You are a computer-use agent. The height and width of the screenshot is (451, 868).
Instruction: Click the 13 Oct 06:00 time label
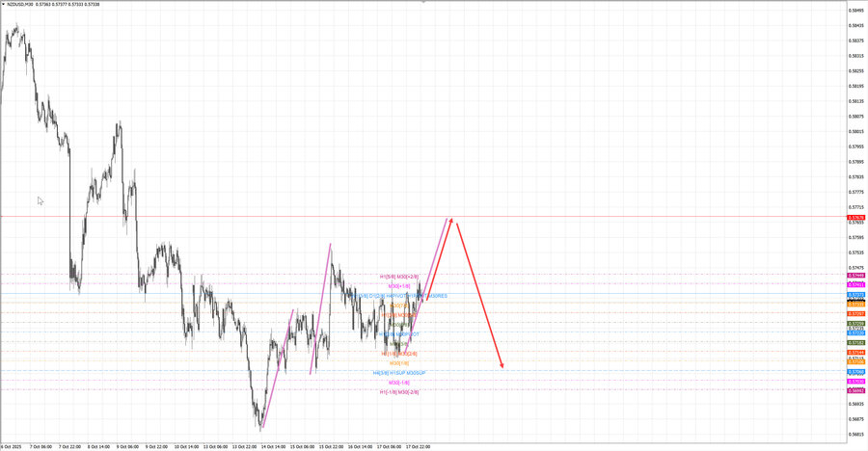coord(215,446)
